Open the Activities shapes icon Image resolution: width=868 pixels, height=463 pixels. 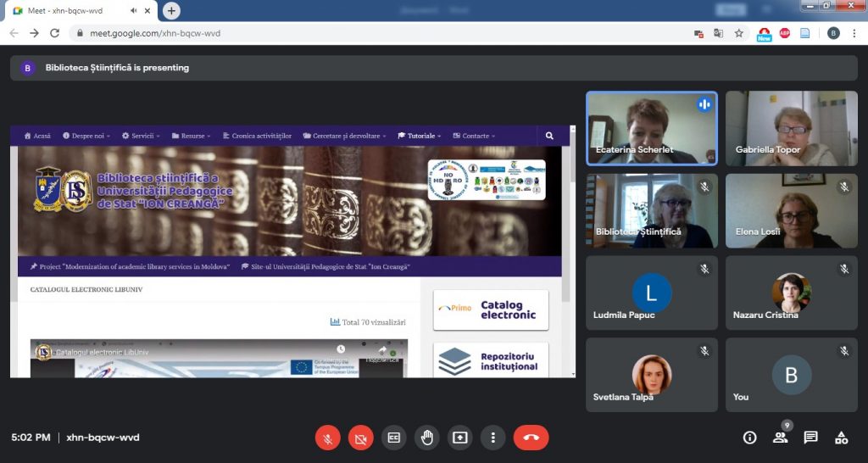(842, 438)
